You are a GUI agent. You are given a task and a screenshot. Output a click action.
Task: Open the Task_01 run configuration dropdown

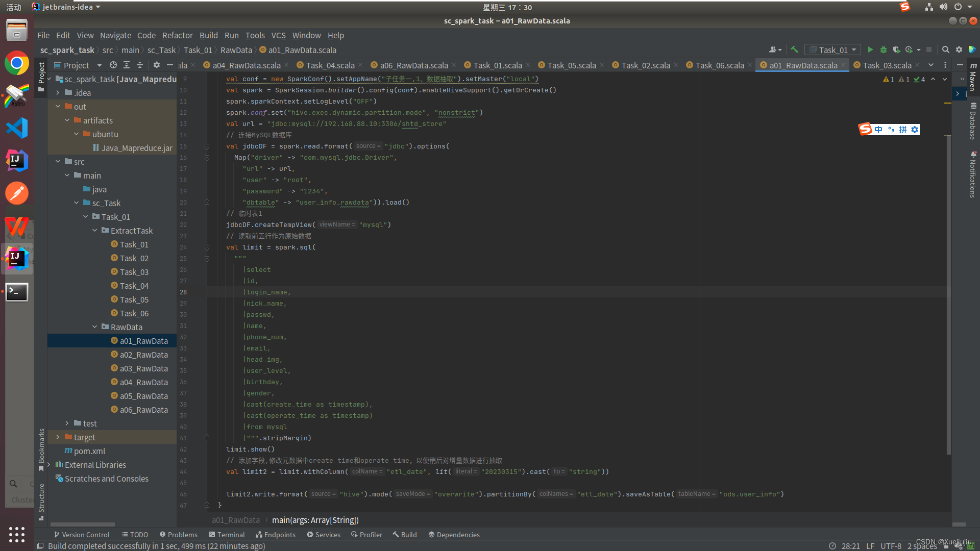tap(834, 49)
